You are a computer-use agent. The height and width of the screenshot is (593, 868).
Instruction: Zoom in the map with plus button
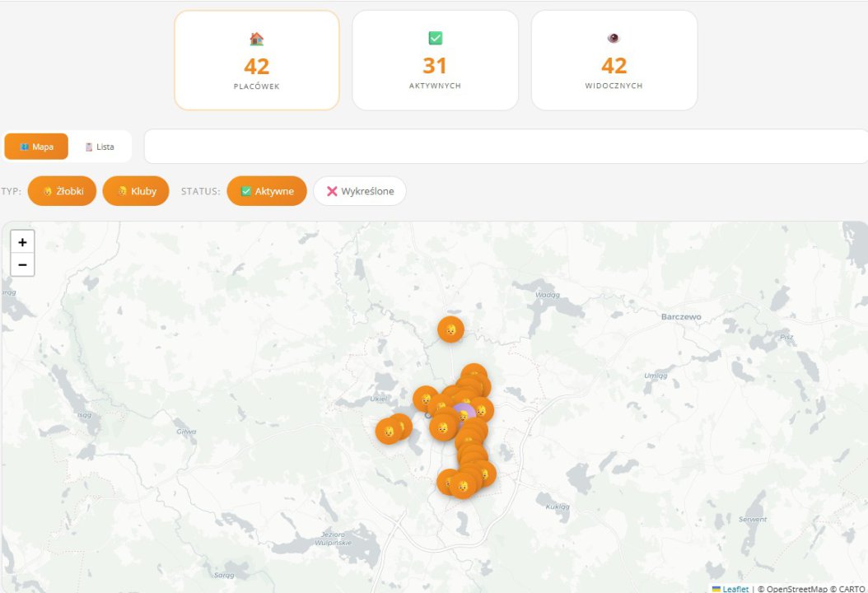(x=22, y=242)
